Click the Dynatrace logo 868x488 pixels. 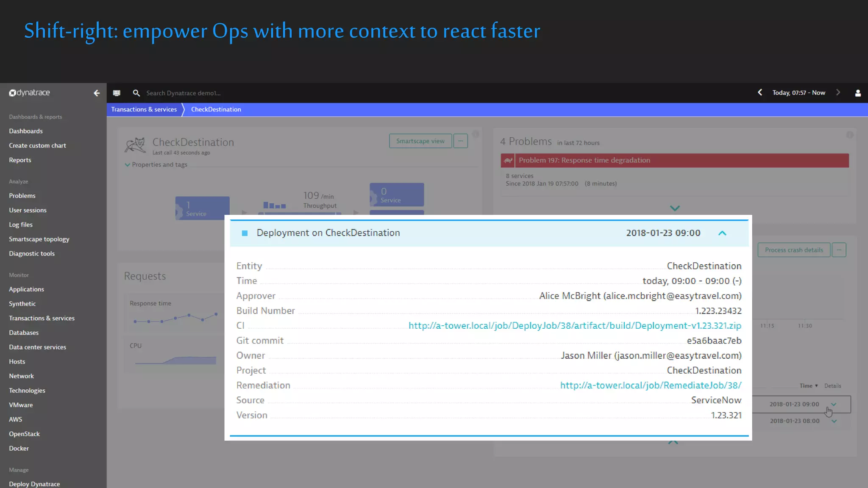(30, 93)
